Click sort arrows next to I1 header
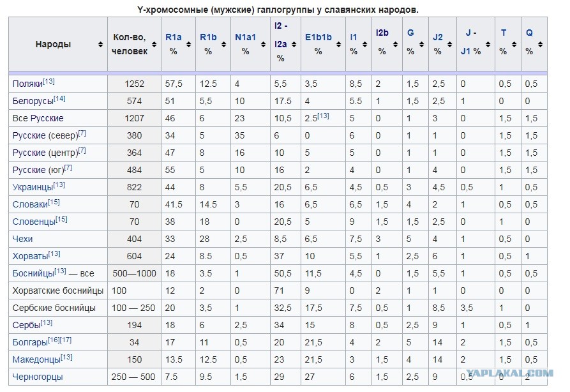 click(364, 44)
